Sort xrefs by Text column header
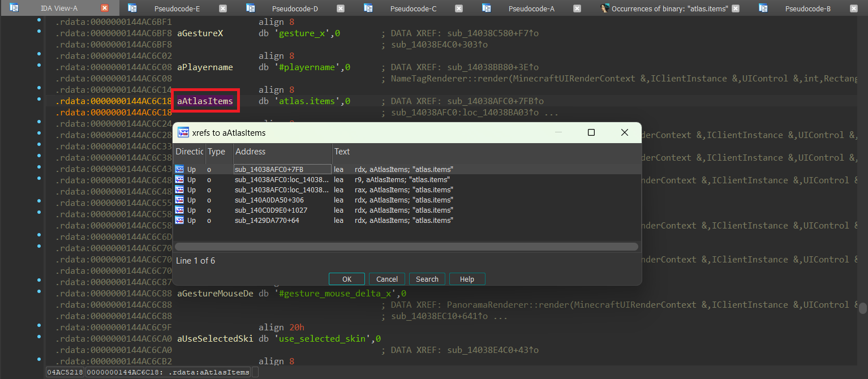 click(x=487, y=152)
